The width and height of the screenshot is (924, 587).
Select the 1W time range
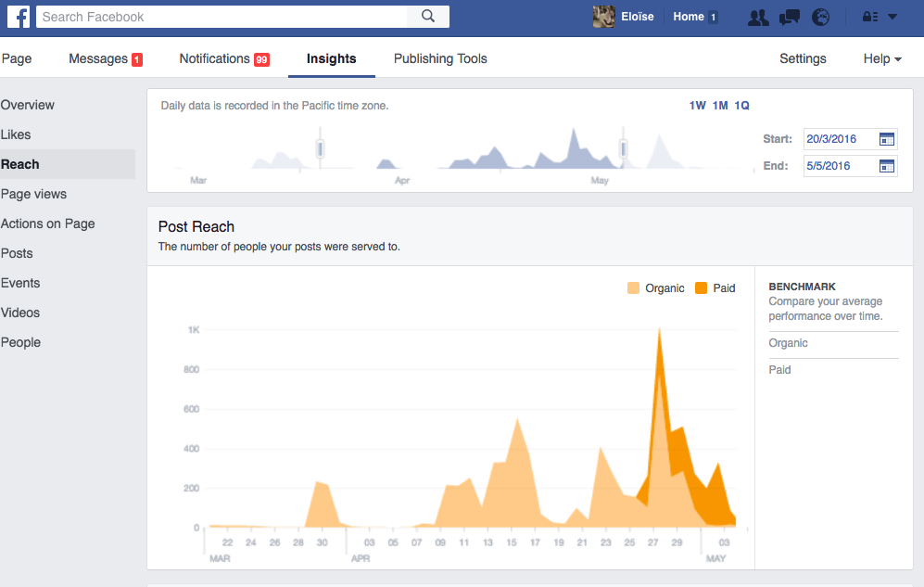tap(697, 106)
